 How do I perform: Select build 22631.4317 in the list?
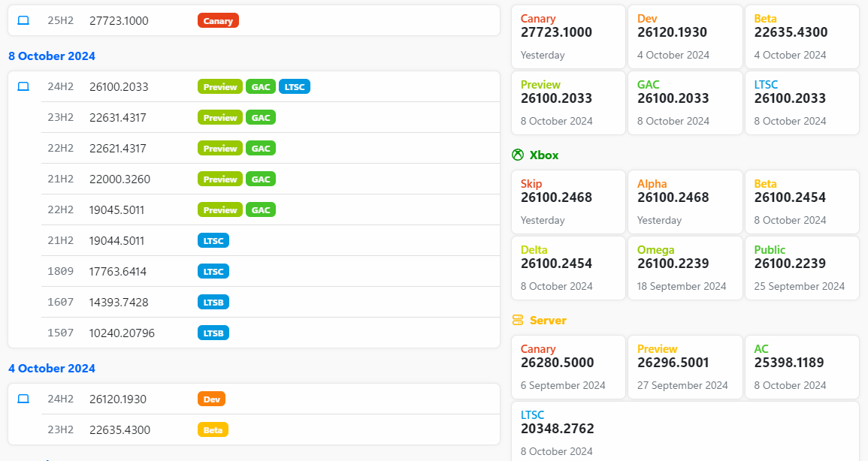118,118
